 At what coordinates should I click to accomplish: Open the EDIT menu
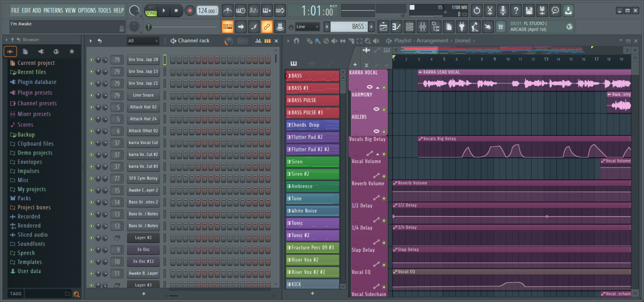click(x=26, y=10)
